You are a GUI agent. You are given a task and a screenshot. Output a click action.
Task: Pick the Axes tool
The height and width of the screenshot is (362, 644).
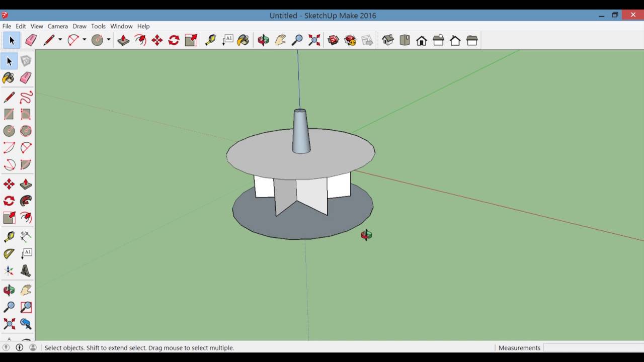[9, 271]
